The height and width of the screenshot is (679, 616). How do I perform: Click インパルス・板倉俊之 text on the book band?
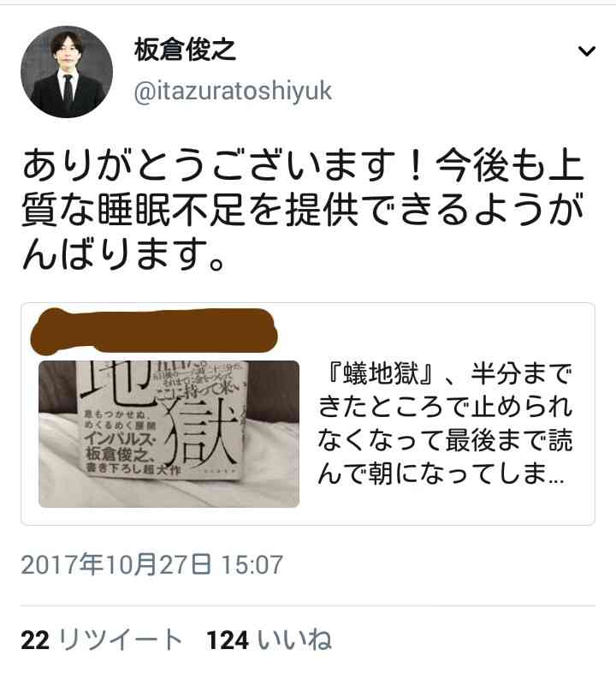click(121, 445)
